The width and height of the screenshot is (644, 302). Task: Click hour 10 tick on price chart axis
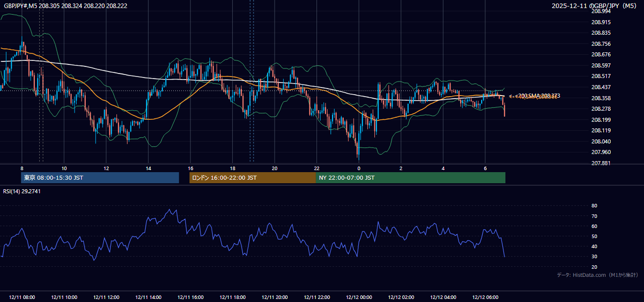tap(64, 168)
